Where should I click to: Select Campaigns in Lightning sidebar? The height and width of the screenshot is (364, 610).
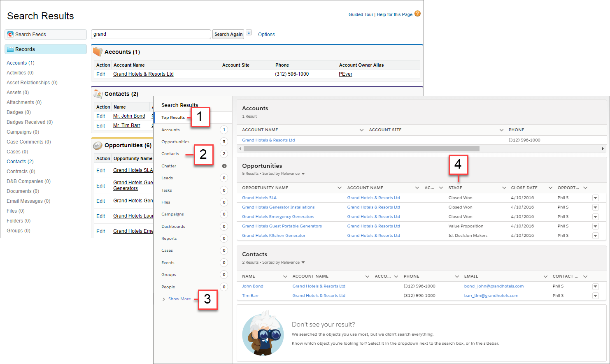(x=172, y=214)
